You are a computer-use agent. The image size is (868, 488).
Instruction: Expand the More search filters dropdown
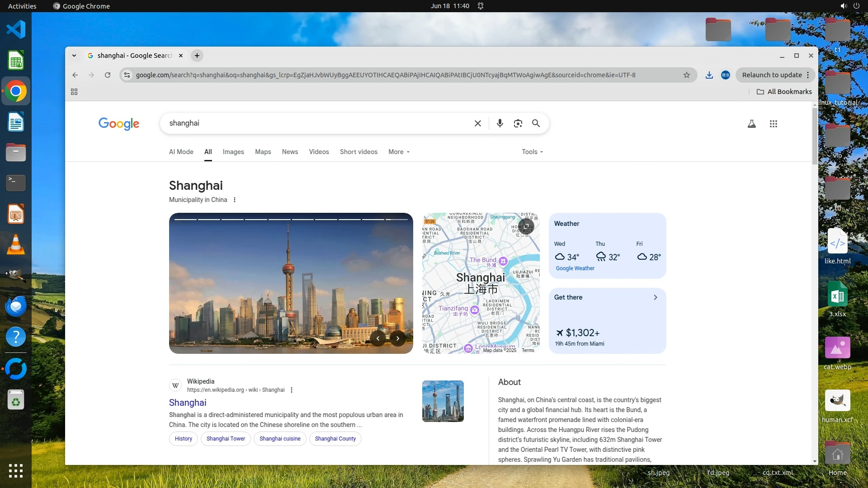tap(399, 152)
